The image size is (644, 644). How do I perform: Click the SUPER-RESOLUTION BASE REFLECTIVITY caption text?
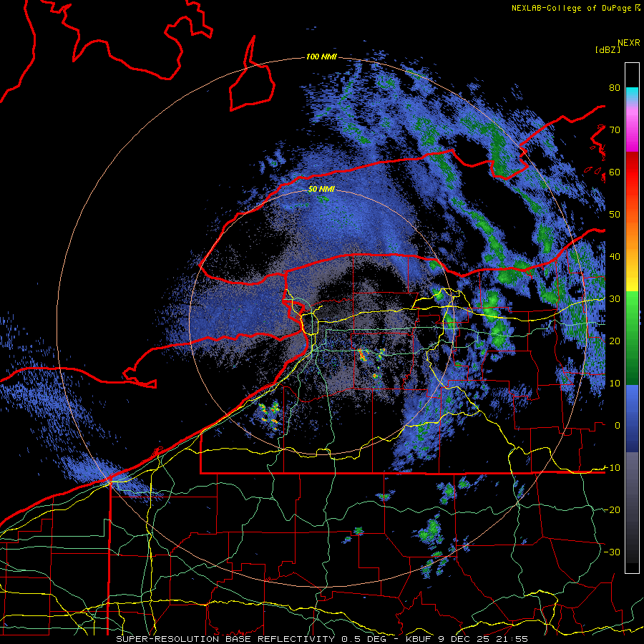coord(225,639)
